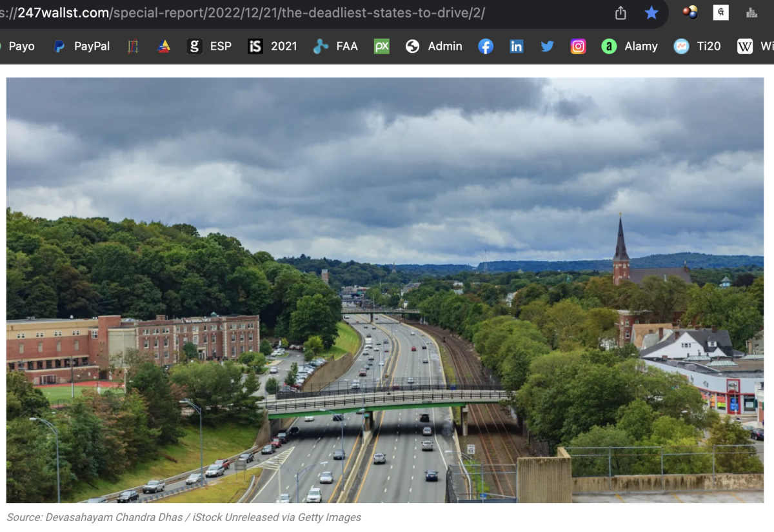Open the green px bookmark icon
Image resolution: width=774 pixels, height=532 pixels.
coord(382,46)
